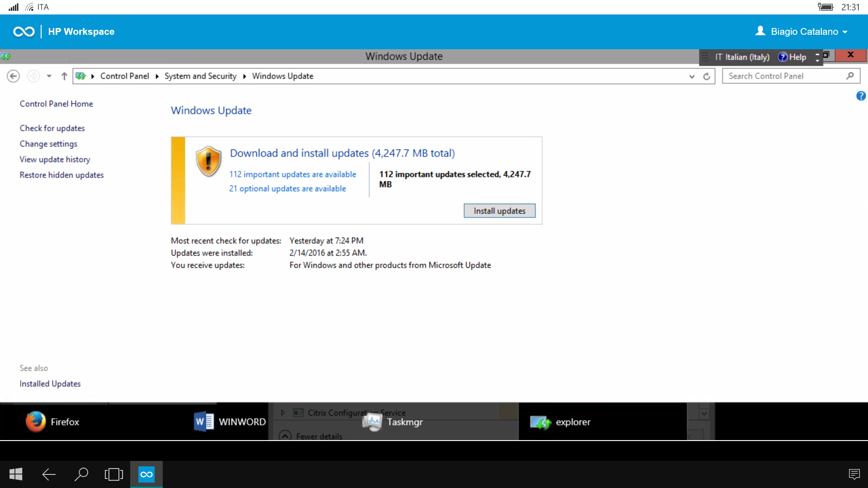
Task: Open Control Panel Home
Action: (56, 103)
